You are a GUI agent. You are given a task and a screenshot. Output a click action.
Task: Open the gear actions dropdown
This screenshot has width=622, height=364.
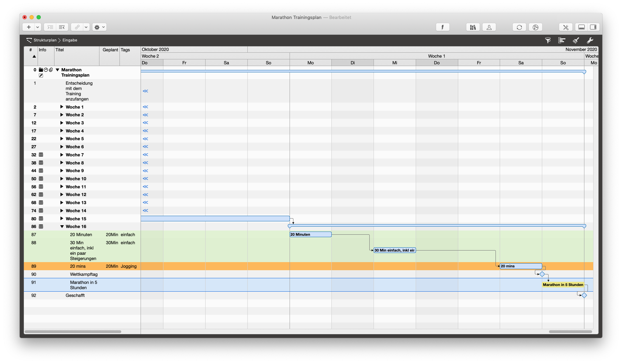(x=99, y=27)
